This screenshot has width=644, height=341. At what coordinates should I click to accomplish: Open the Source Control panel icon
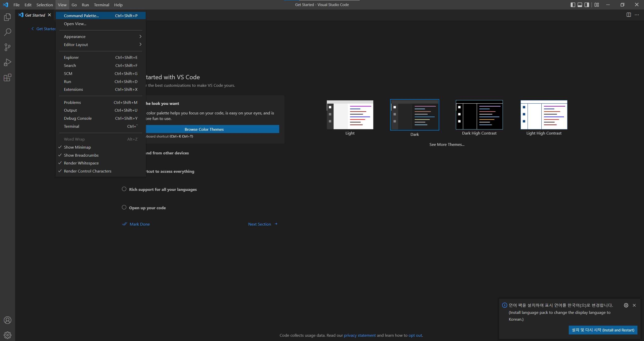(7, 47)
